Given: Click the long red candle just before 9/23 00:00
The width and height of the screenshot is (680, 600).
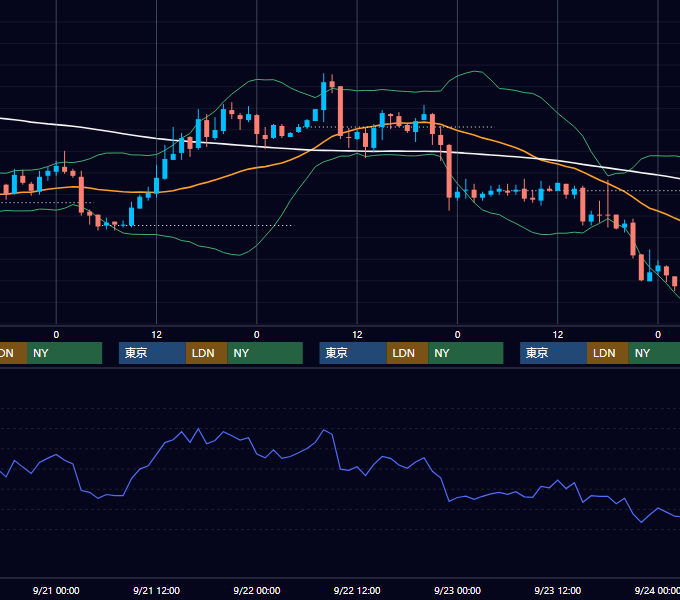Looking at the screenshot, I should click(449, 171).
